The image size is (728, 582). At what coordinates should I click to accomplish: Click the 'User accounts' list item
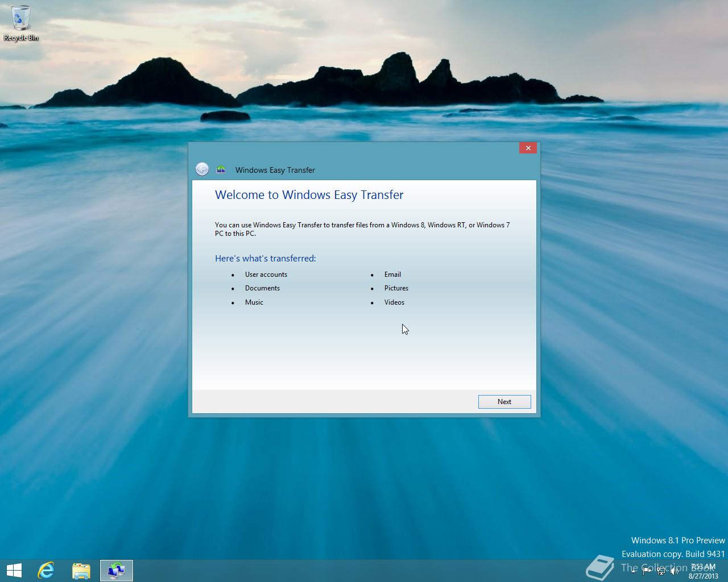coord(266,275)
